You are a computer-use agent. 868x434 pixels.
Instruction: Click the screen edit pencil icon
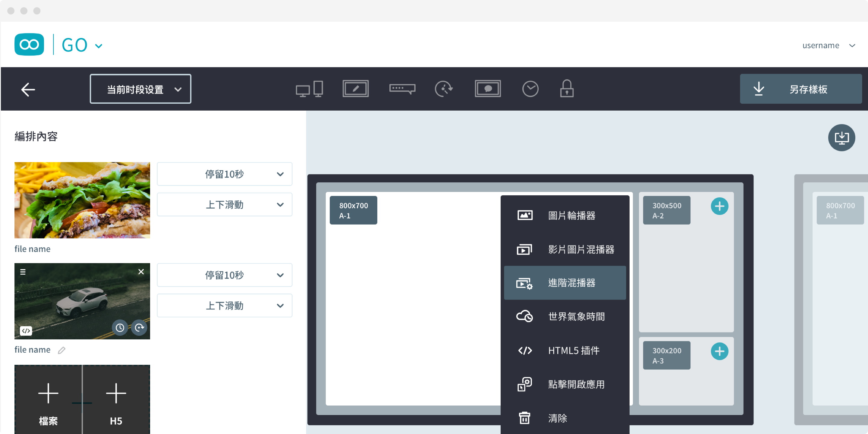tap(356, 89)
